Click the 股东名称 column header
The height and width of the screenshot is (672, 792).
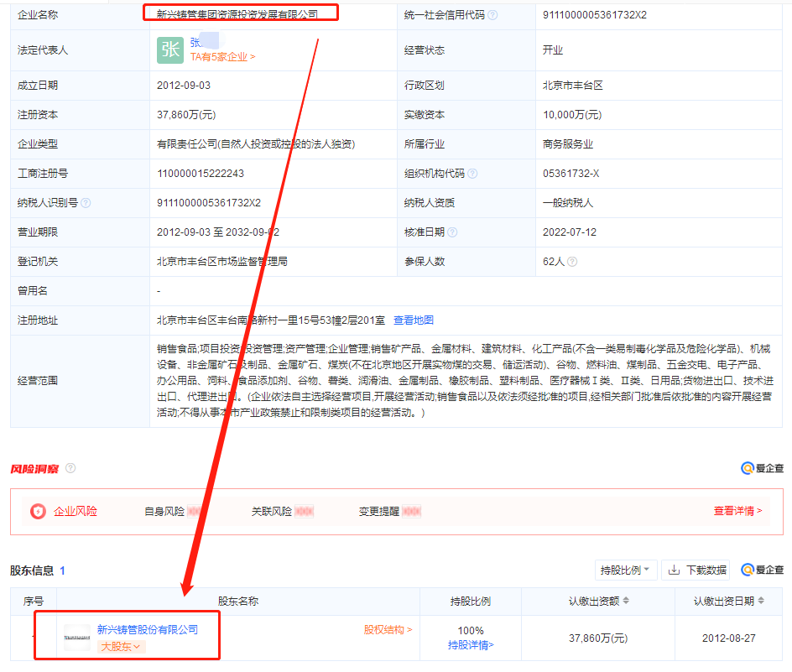[238, 602]
